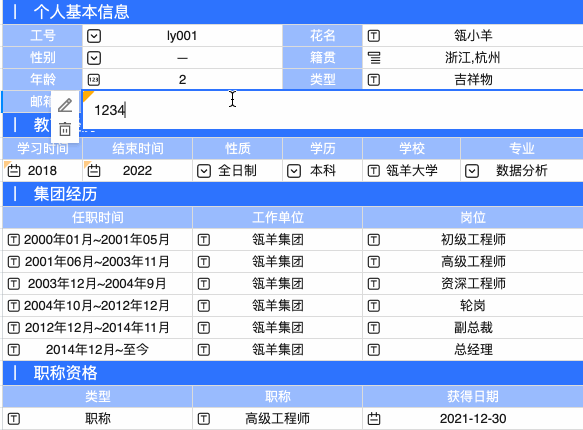The width and height of the screenshot is (583, 430).
Task: Click 领羊集团 in the 初级工程师 row
Action: tap(278, 240)
